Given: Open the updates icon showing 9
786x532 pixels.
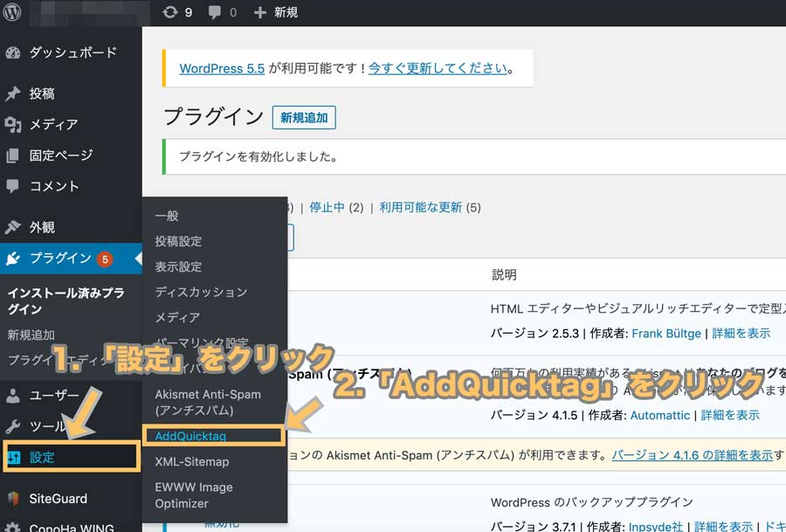Looking at the screenshot, I should point(170,12).
